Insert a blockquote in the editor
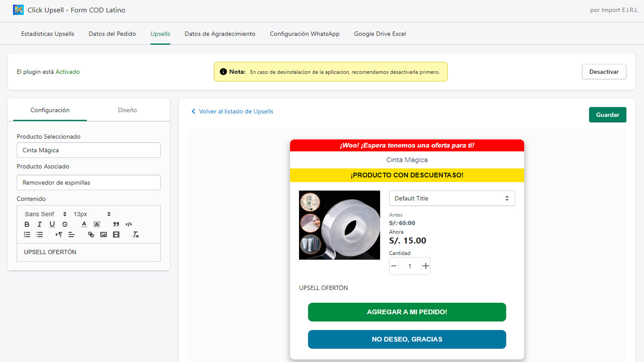Viewport: 644px width, 362px height. (x=116, y=224)
